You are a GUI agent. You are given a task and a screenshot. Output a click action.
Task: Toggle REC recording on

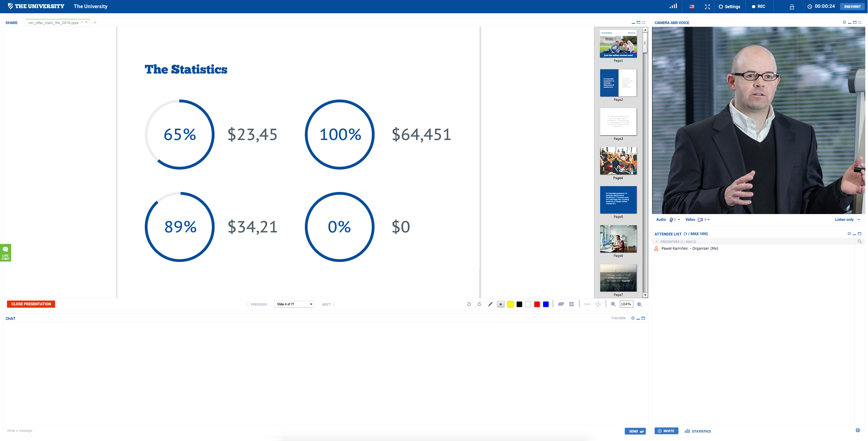[759, 6]
